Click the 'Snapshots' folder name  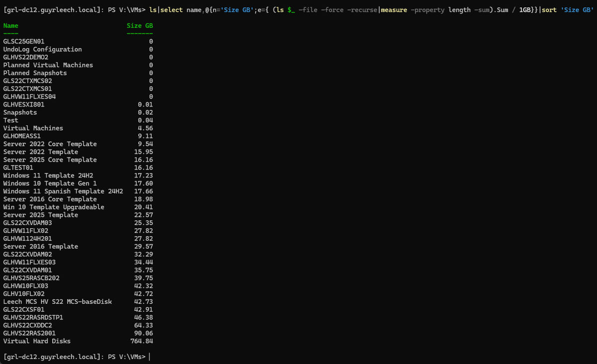point(20,112)
